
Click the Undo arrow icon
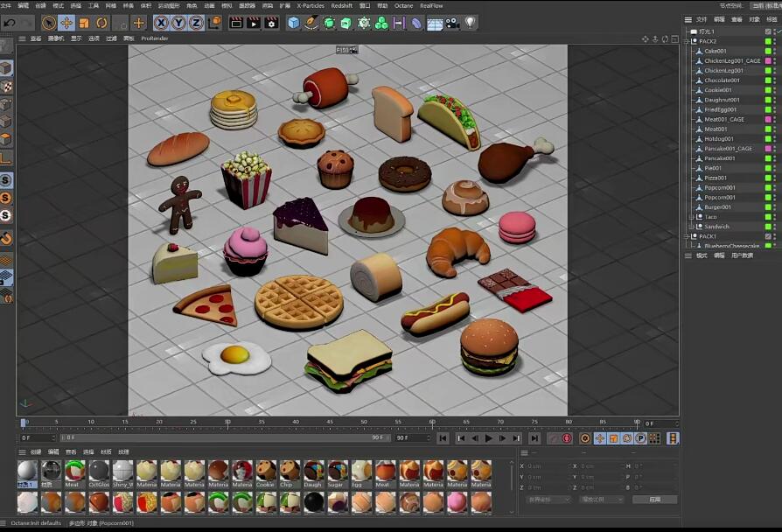[10, 23]
